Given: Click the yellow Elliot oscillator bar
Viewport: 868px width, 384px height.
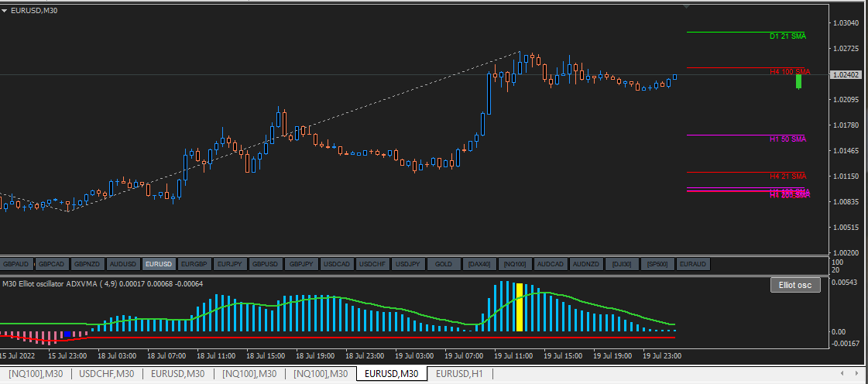Looking at the screenshot, I should point(520,307).
